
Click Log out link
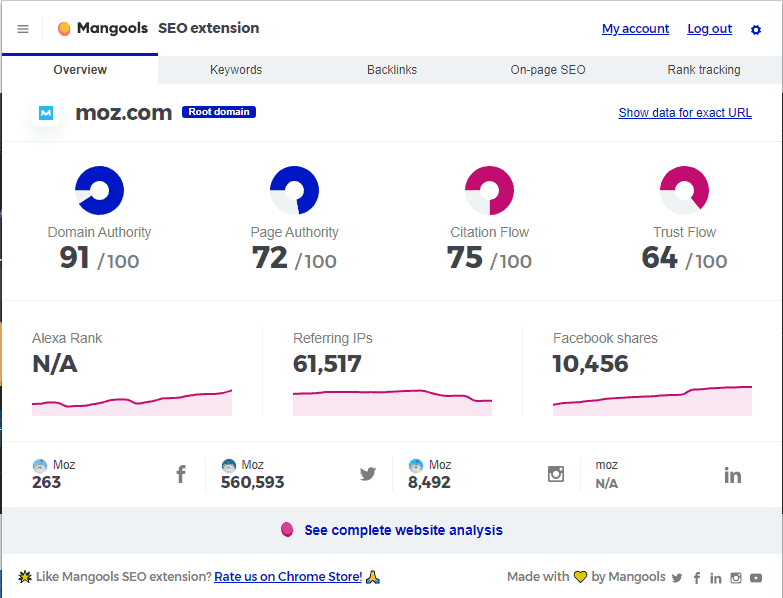click(710, 29)
